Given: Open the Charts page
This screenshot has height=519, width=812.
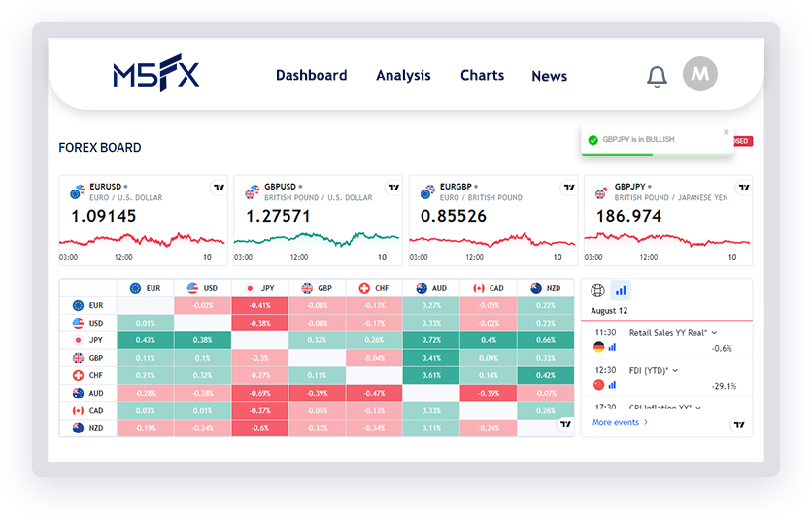Looking at the screenshot, I should point(482,76).
